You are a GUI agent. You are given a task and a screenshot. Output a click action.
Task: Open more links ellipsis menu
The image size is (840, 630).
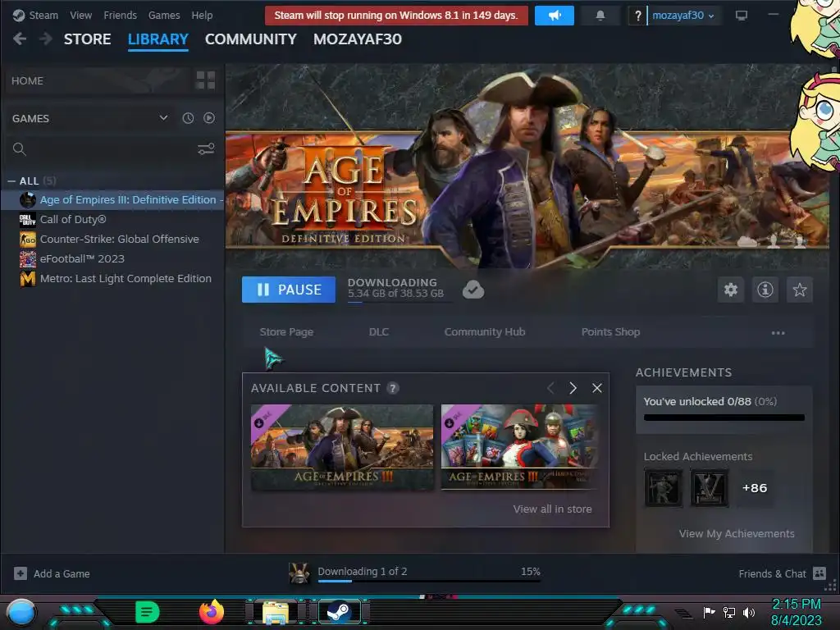(778, 333)
